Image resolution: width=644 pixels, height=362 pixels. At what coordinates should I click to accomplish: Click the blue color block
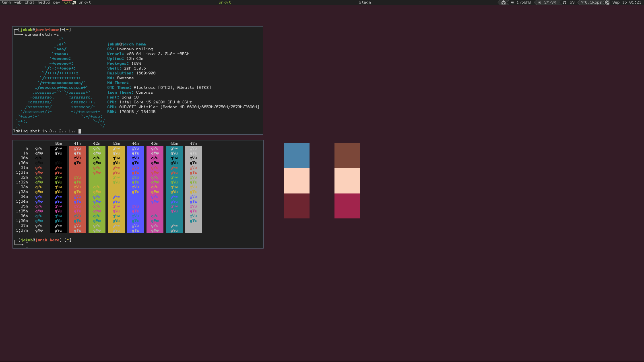coord(297,156)
